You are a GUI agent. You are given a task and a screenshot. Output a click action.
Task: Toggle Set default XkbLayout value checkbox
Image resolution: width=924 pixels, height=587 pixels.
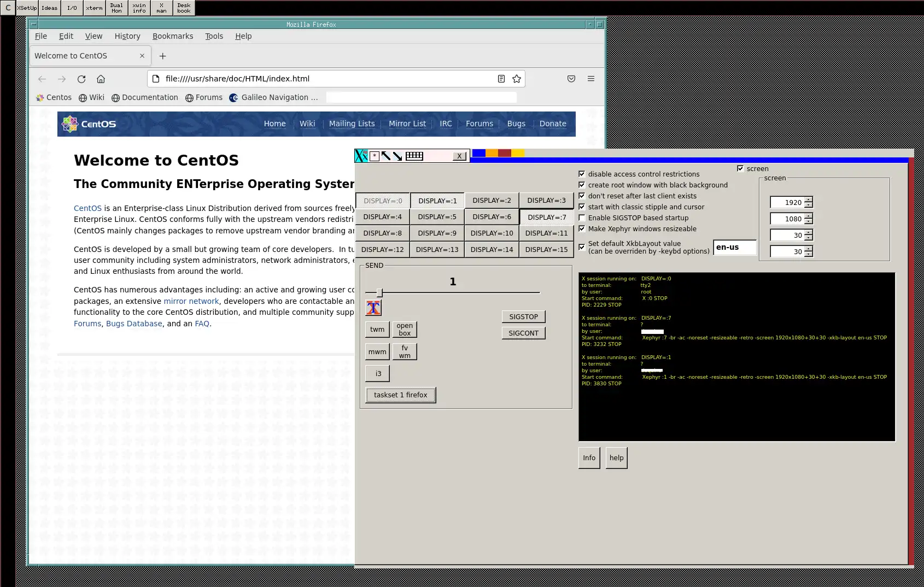pos(582,247)
